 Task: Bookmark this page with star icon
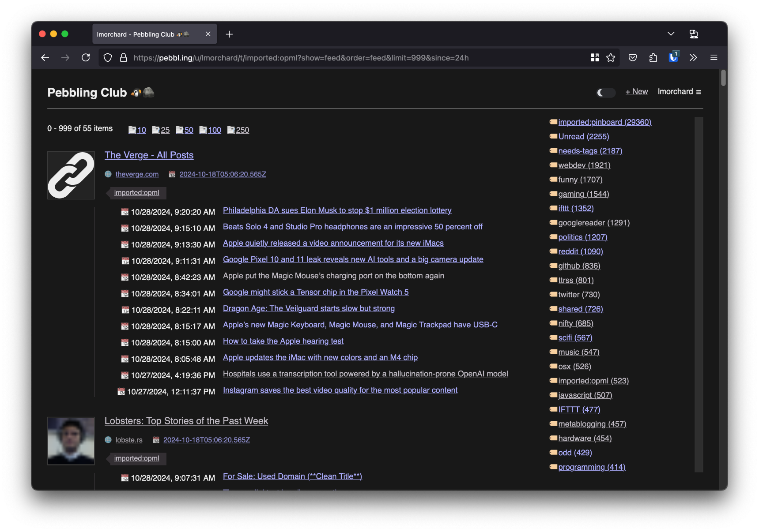coord(611,58)
